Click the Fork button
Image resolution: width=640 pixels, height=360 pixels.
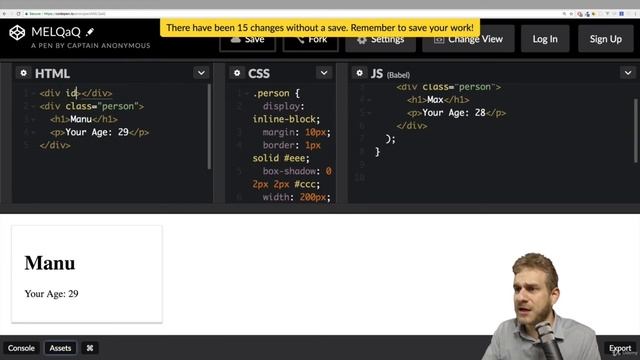pyautogui.click(x=311, y=42)
